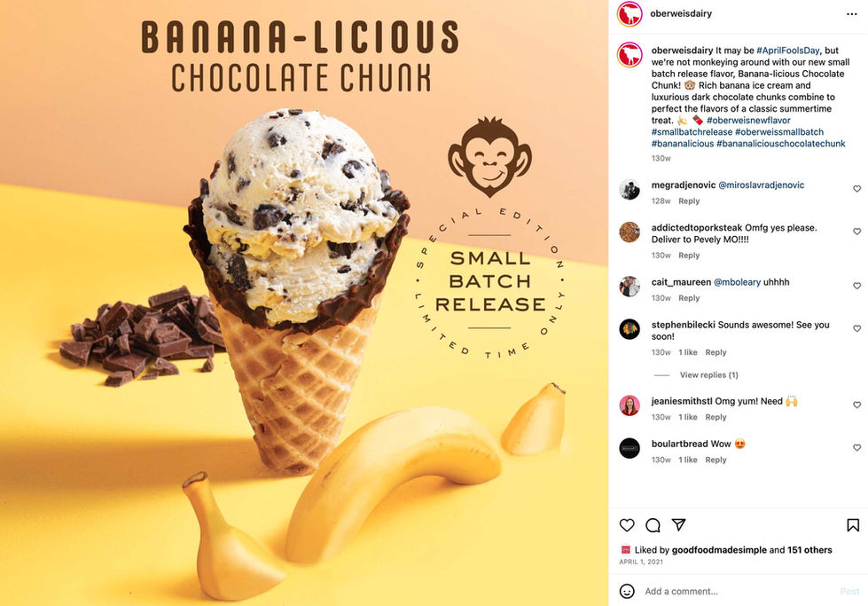Open the oberweisdairy profile picture in the header
Image resolution: width=868 pixels, height=606 pixels.
[629, 14]
